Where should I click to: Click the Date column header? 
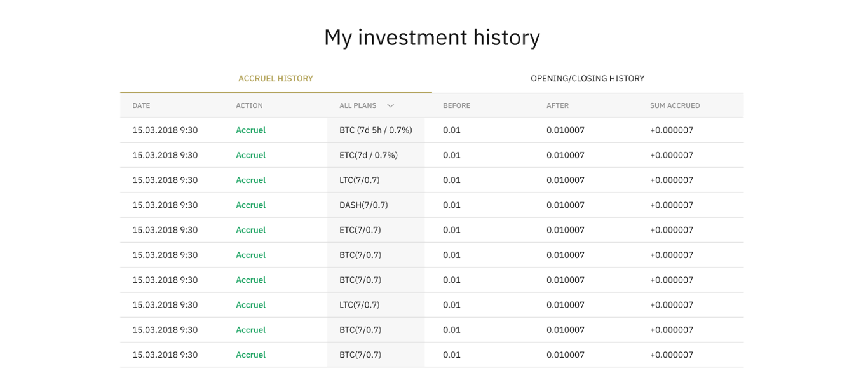pyautogui.click(x=141, y=106)
